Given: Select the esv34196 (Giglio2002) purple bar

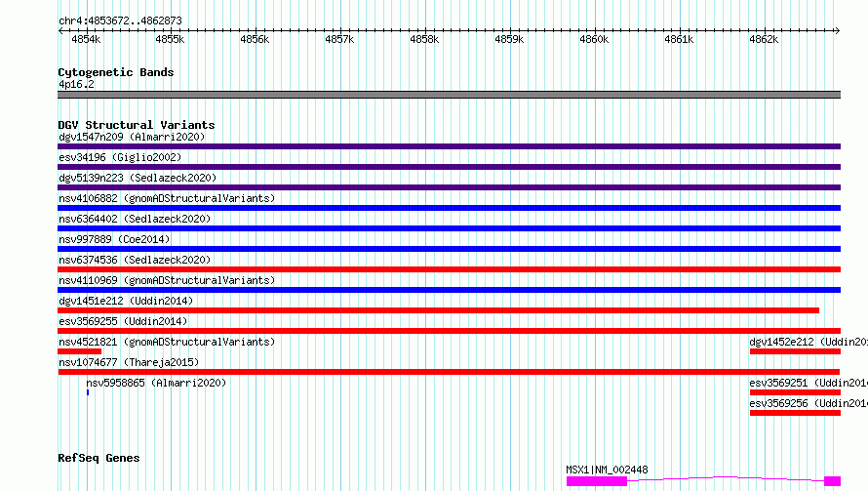Looking at the screenshot, I should [x=449, y=167].
